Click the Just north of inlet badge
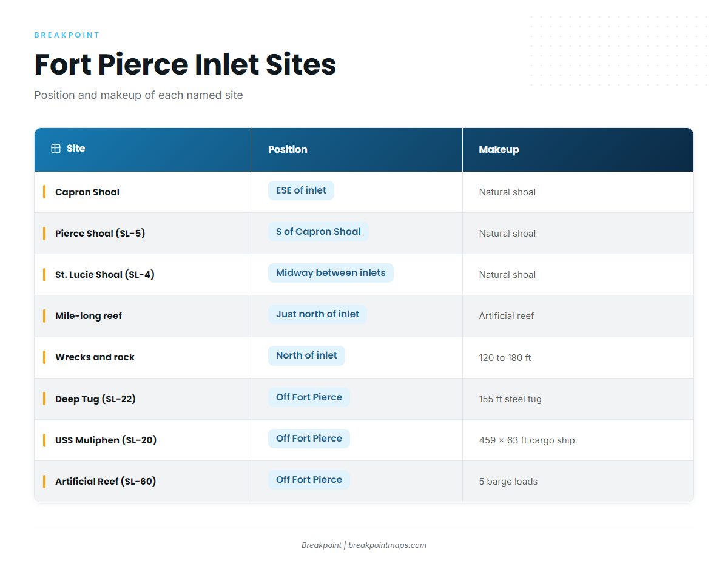The width and height of the screenshot is (728, 566). (x=317, y=314)
